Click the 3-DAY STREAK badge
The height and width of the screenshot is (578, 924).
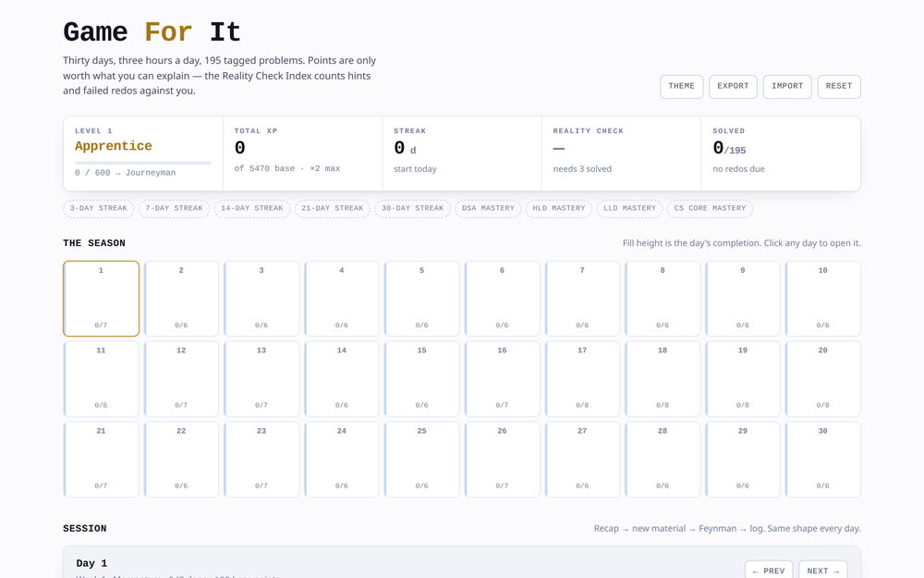[x=99, y=209]
